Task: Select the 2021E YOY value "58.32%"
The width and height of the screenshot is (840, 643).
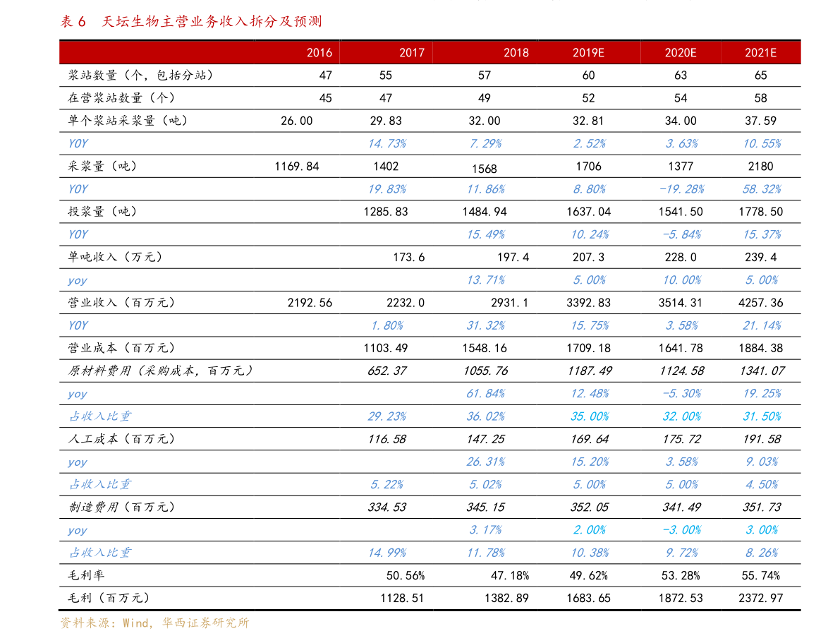Action: click(x=762, y=189)
